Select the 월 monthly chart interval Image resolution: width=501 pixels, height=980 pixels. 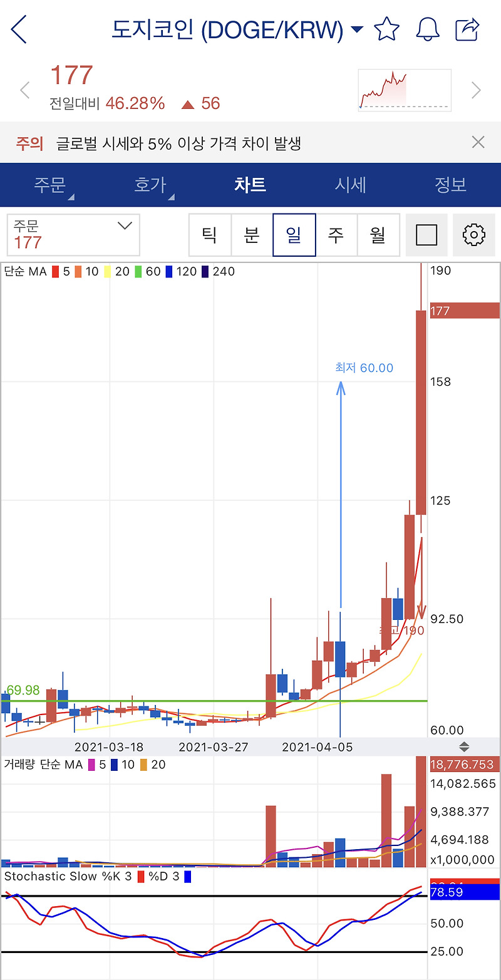[x=378, y=235]
